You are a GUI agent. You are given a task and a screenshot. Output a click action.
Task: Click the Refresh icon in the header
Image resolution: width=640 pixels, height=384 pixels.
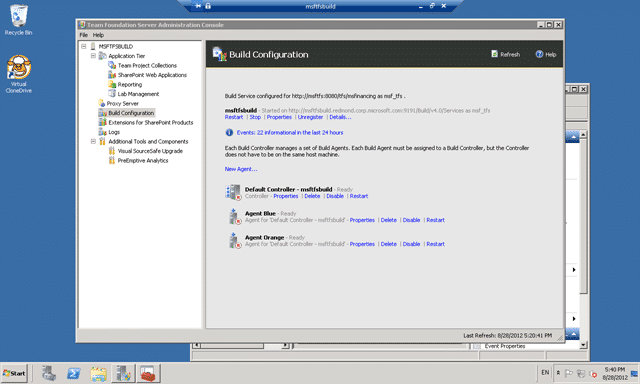coord(495,54)
